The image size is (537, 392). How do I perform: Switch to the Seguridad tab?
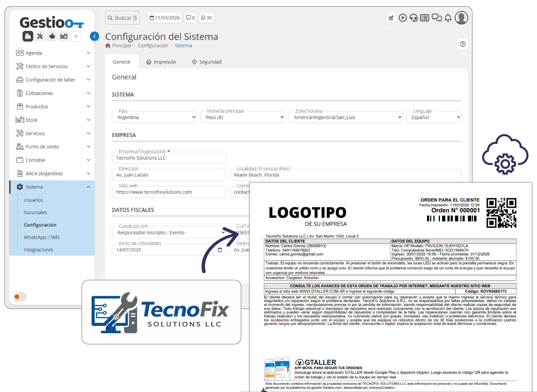coord(207,62)
